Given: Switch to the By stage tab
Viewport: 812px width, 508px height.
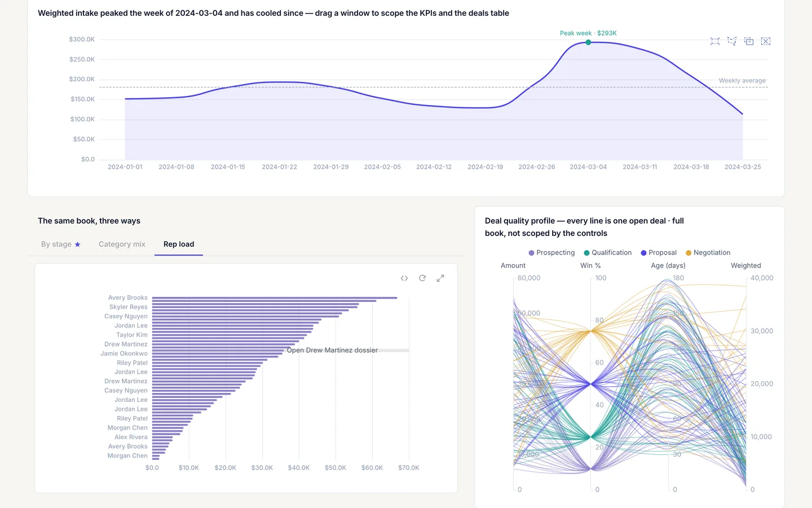Looking at the screenshot, I should [x=61, y=244].
